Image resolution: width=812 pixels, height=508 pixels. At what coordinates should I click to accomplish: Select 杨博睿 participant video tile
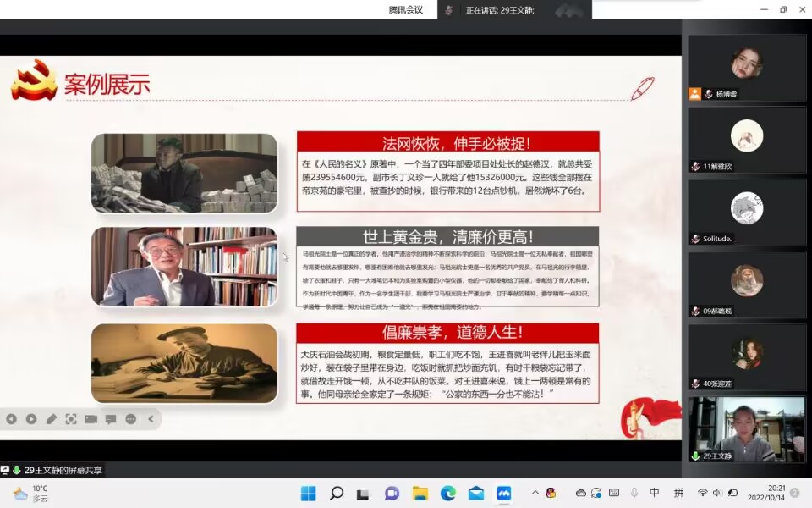tap(746, 67)
